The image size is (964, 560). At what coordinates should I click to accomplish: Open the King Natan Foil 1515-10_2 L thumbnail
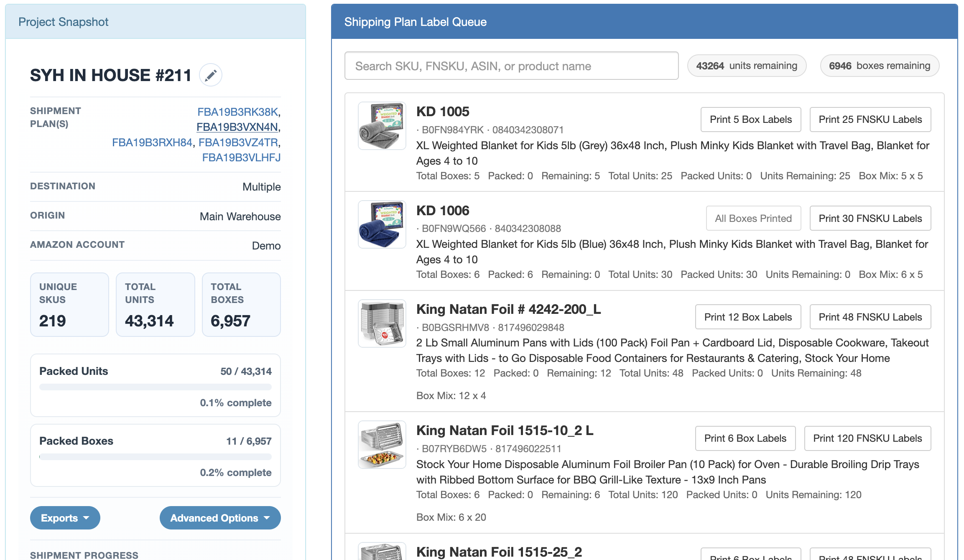tap(382, 445)
